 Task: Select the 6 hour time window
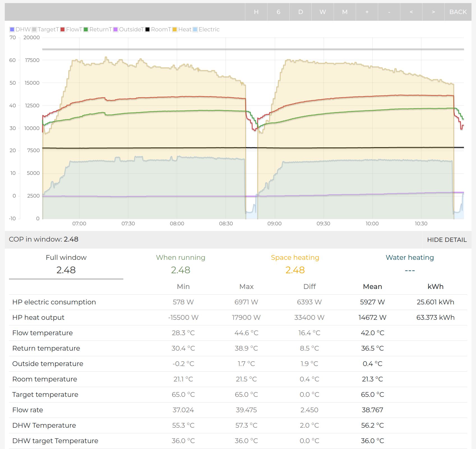[x=278, y=12]
